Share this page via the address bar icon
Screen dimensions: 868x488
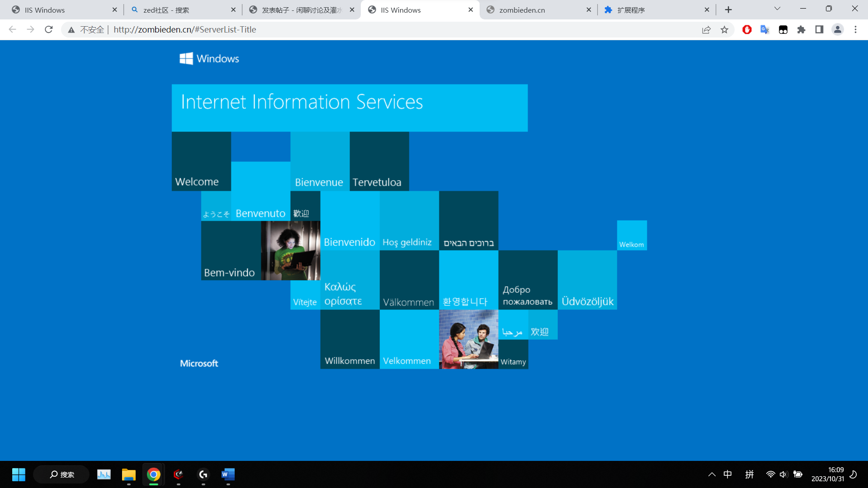706,30
